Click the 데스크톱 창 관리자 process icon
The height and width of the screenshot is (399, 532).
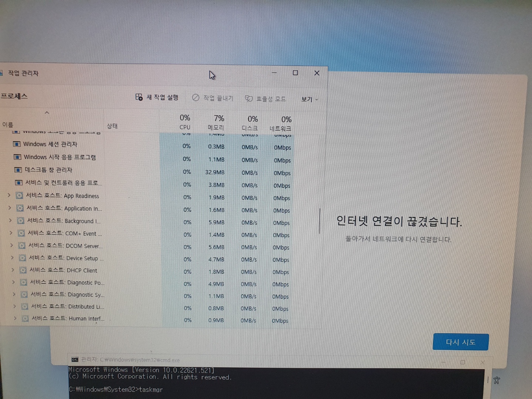click(x=18, y=170)
